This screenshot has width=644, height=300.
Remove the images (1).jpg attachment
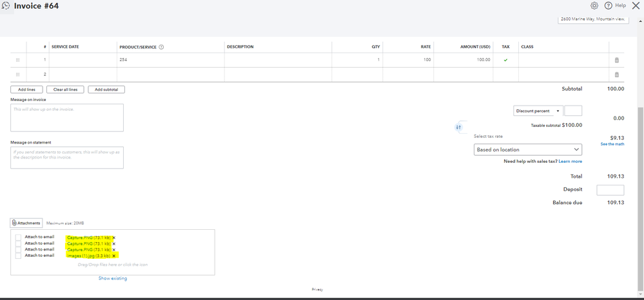pos(113,256)
